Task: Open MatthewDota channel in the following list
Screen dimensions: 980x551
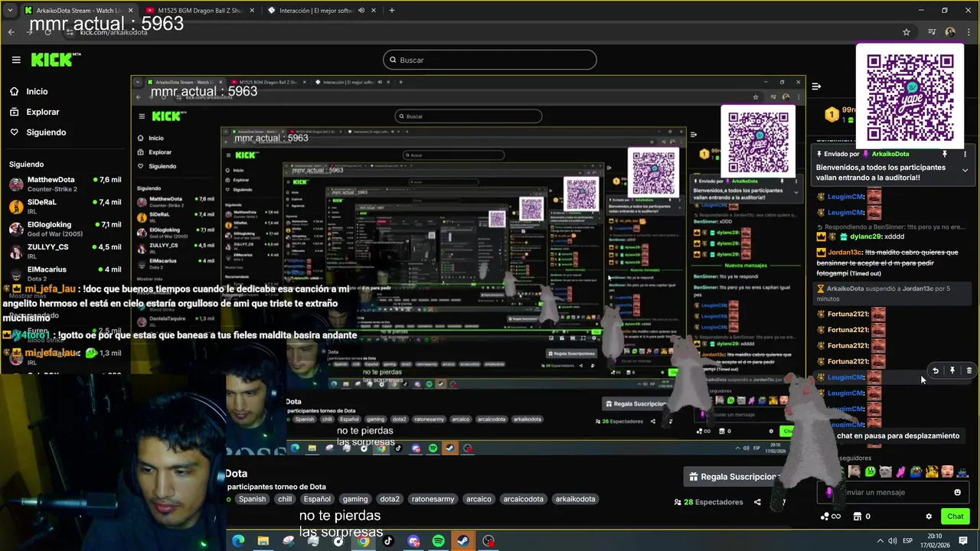Action: (x=65, y=184)
